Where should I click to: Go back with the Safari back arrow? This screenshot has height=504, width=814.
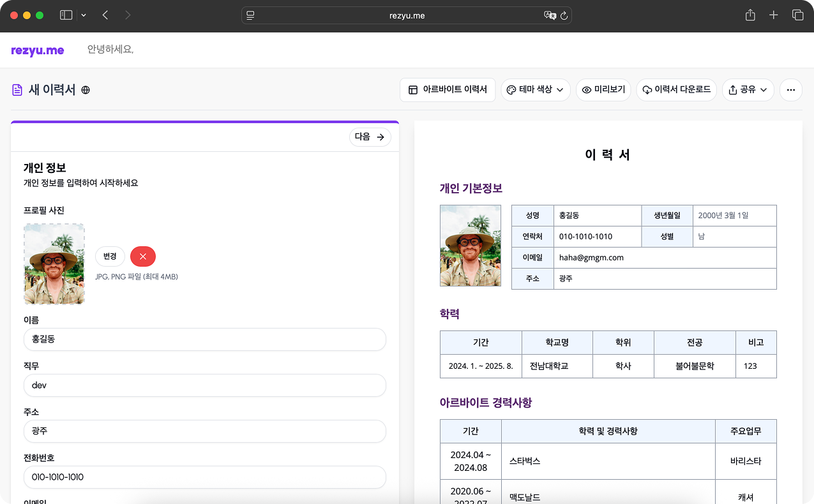[105, 15]
